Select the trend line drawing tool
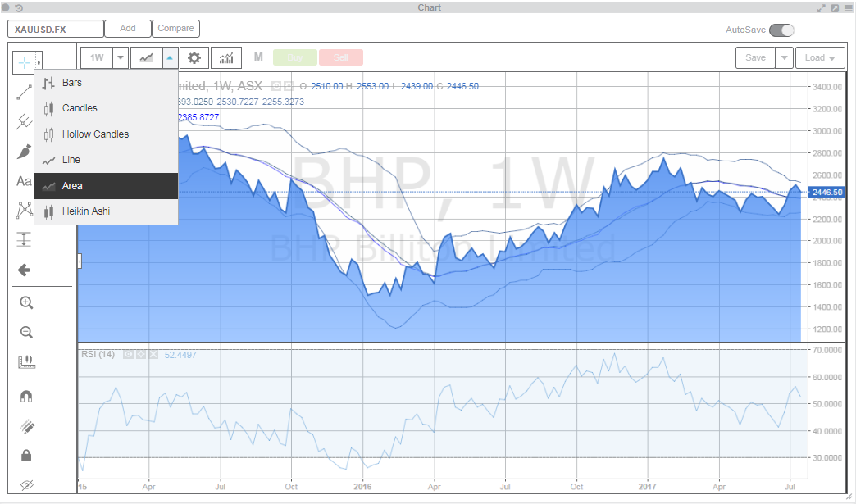Screen dimensions: 856x504 (24, 93)
